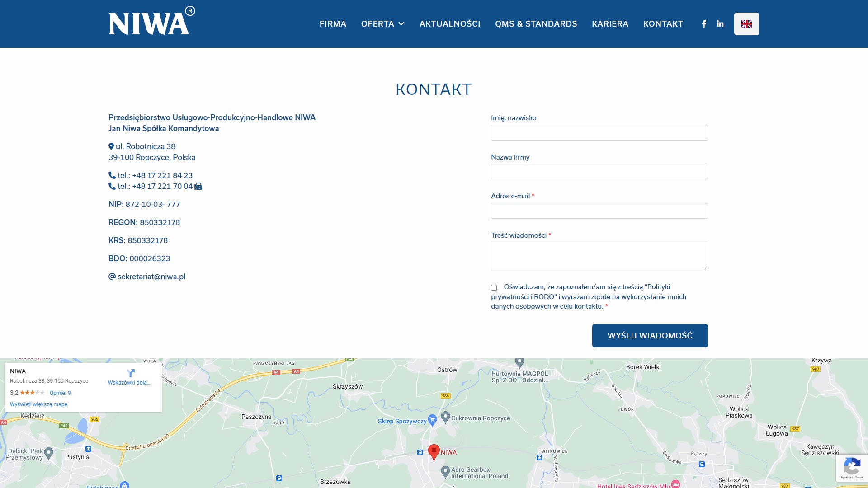This screenshot has height=488, width=868.
Task: Click the Pustynia label on the map
Action: pos(77,457)
